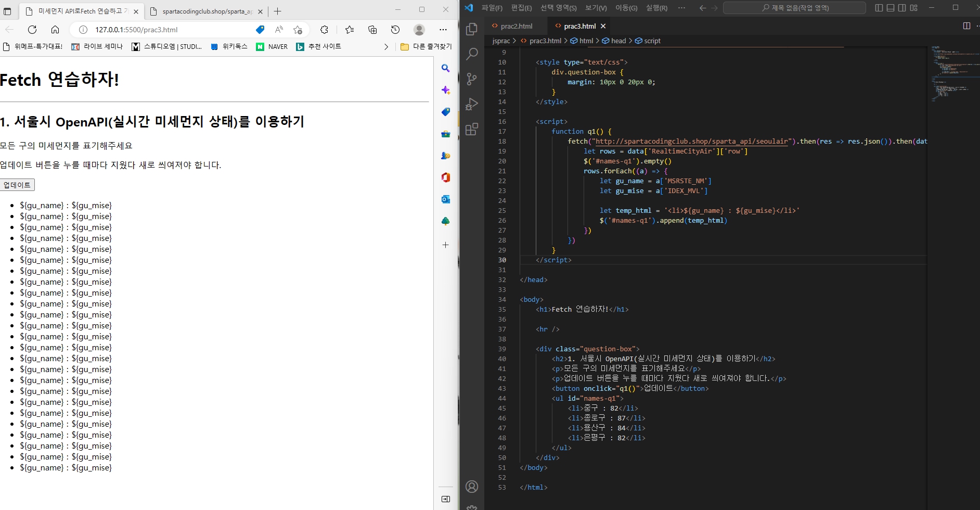Add a sidebar app with plus icon
The image size is (980, 510).
pos(446,245)
